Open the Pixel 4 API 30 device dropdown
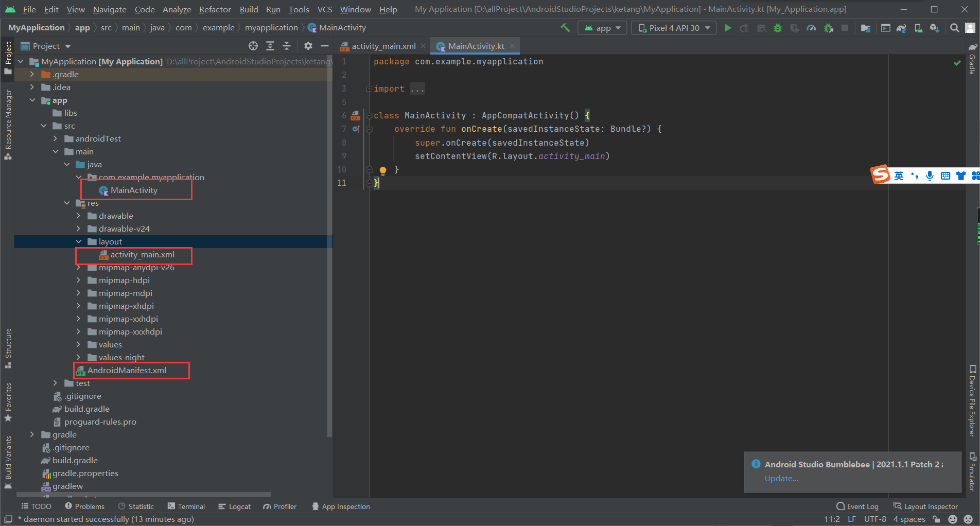The width and height of the screenshot is (980, 526). coord(674,28)
